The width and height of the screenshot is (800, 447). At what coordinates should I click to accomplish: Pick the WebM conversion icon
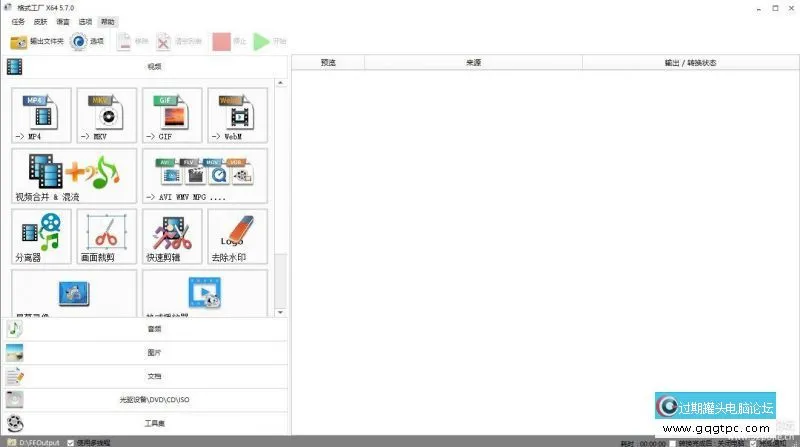(237, 115)
